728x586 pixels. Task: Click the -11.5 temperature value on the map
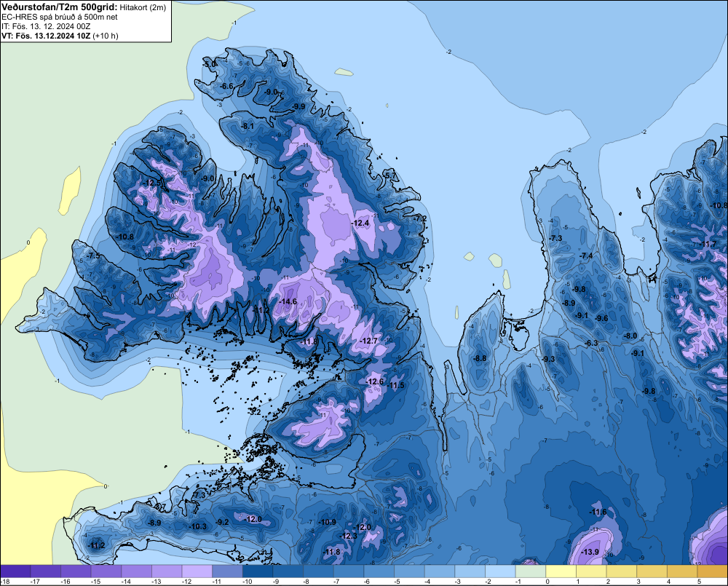click(x=396, y=385)
